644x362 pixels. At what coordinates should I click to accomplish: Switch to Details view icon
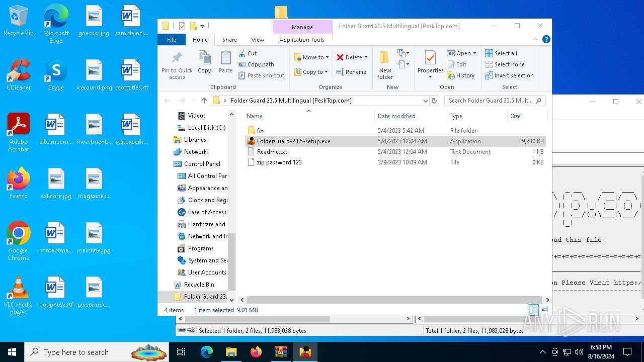click(533, 310)
